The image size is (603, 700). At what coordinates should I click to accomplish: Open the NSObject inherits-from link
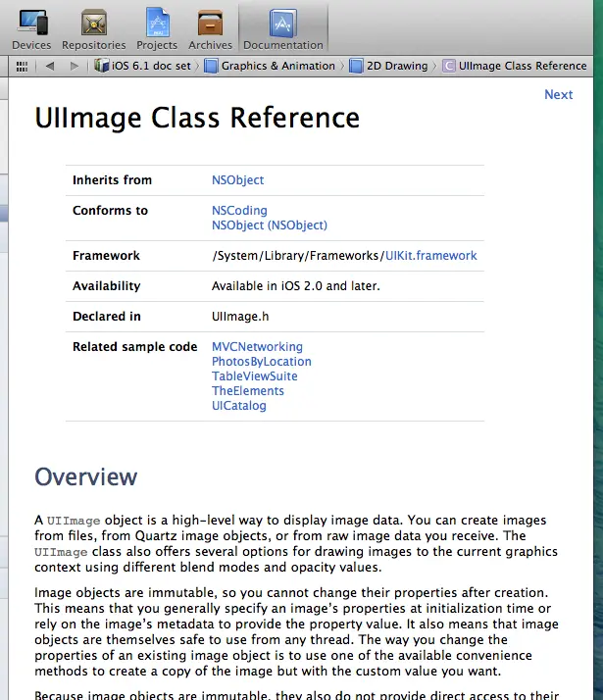point(238,180)
